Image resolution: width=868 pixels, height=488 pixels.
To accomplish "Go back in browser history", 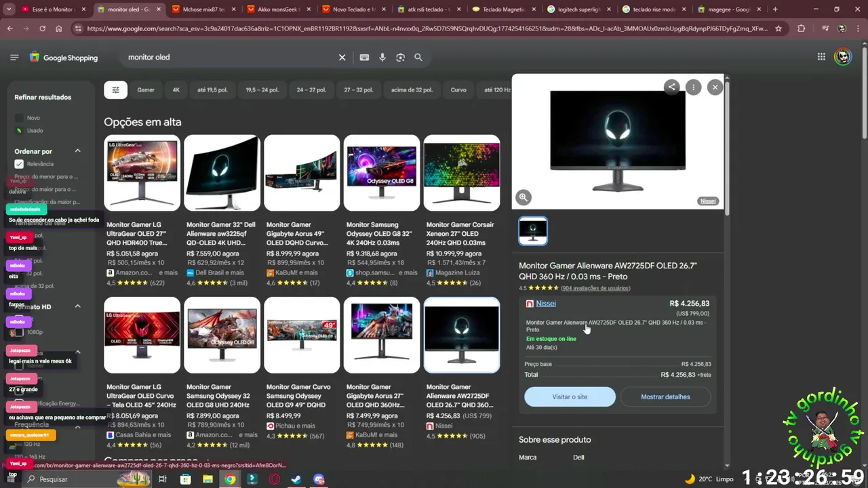I will pyautogui.click(x=9, y=28).
